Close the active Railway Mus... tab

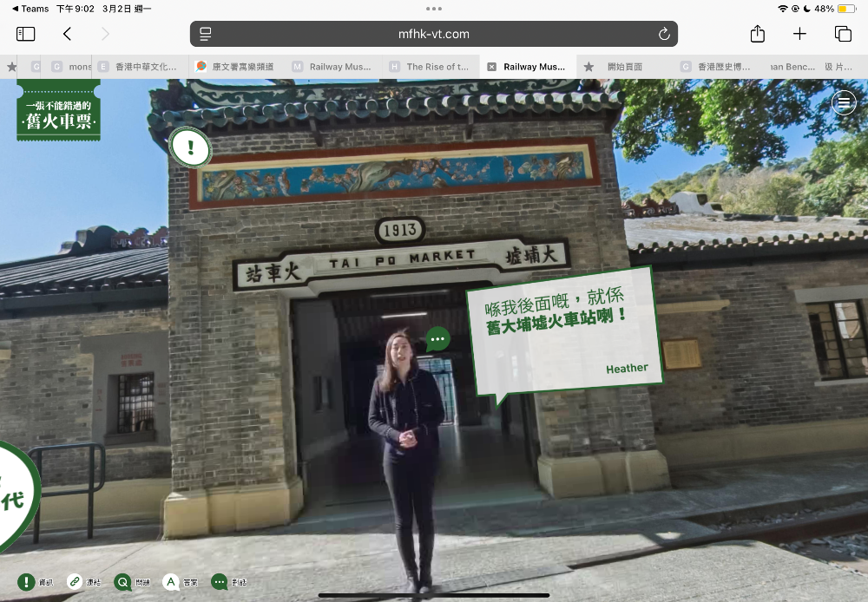492,67
